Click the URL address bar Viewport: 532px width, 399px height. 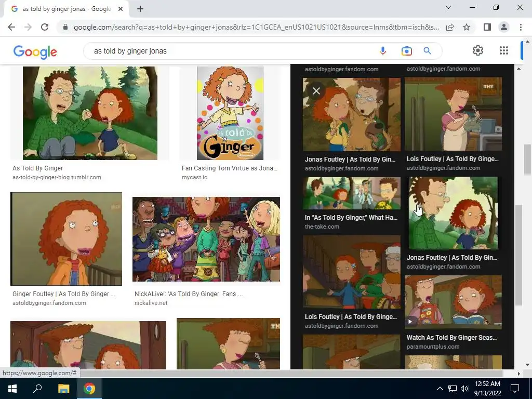tap(256, 27)
